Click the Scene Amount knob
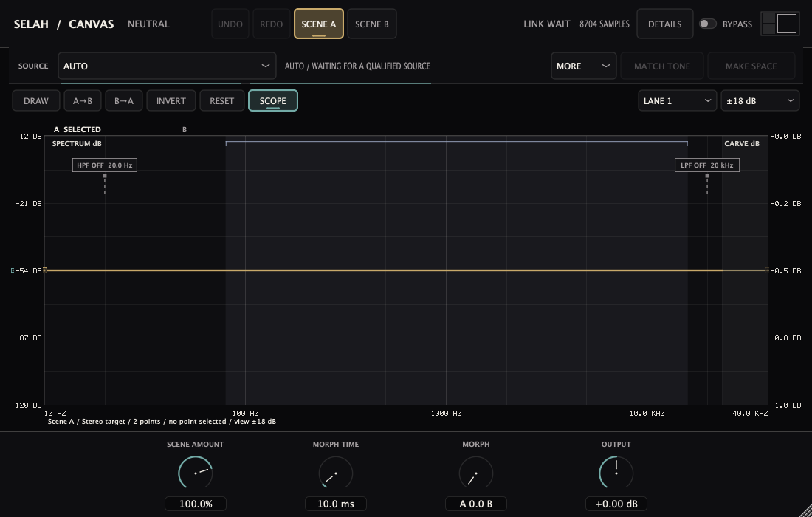The width and height of the screenshot is (812, 517). pos(195,473)
